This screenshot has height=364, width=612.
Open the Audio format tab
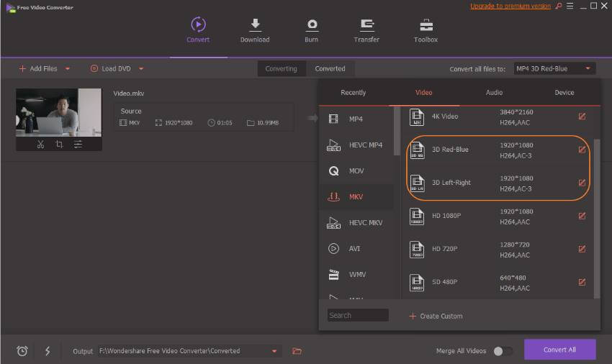tap(494, 93)
